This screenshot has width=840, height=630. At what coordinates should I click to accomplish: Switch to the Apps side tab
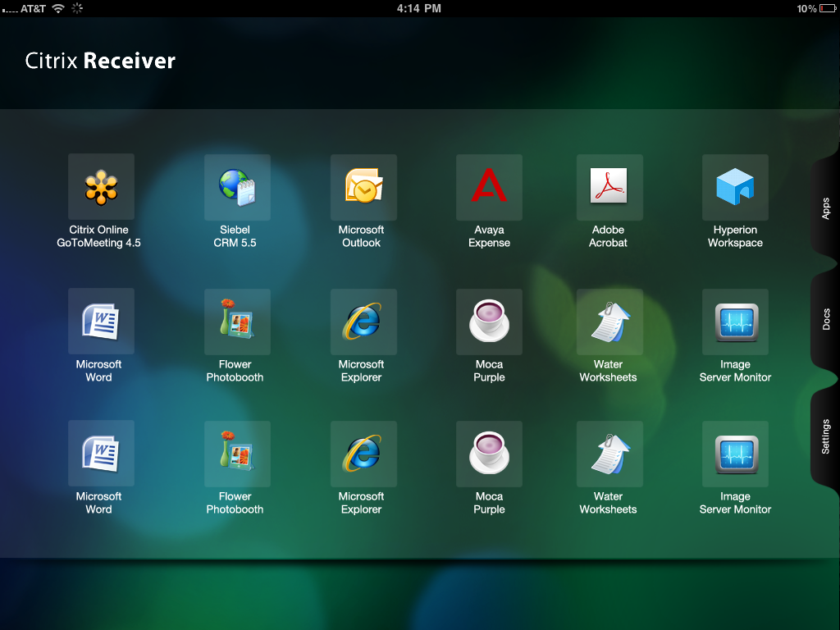tap(825, 208)
